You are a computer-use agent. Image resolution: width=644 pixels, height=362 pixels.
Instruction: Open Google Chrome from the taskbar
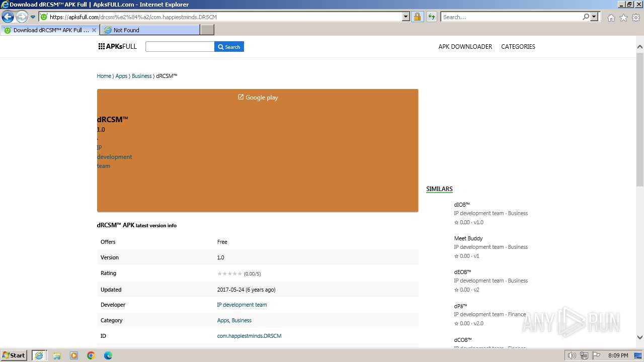91,355
